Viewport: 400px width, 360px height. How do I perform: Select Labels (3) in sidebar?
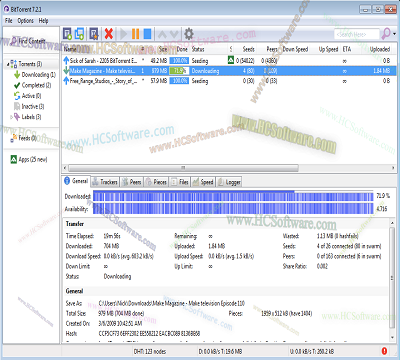28,117
